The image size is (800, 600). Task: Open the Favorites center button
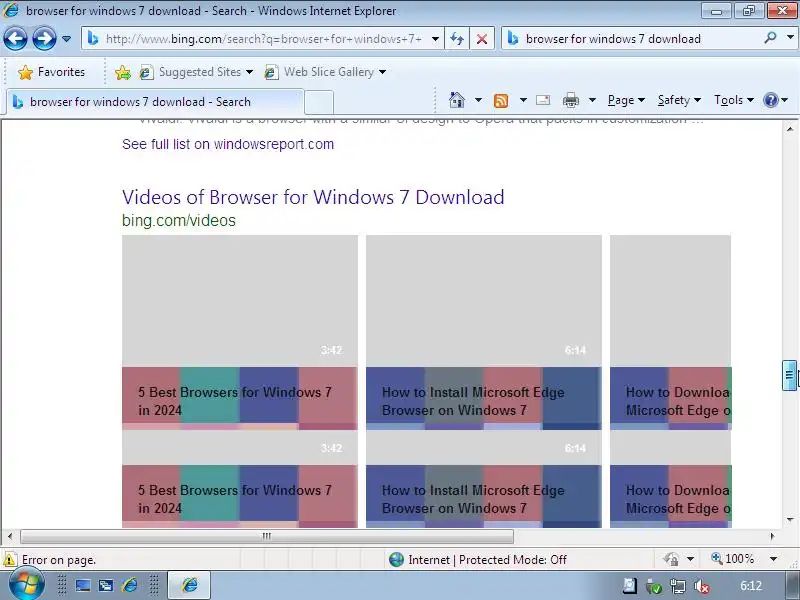click(51, 72)
